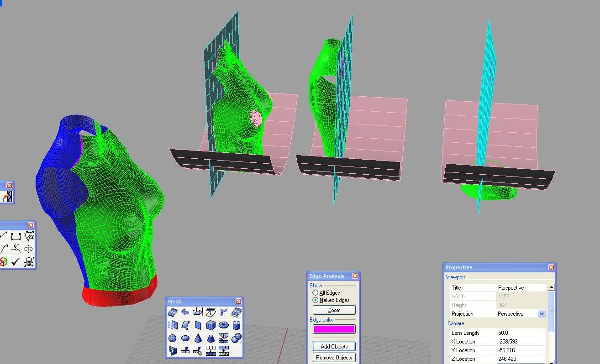Click the 'Viewport' section label in Properties
600x364 pixels.
click(x=455, y=277)
